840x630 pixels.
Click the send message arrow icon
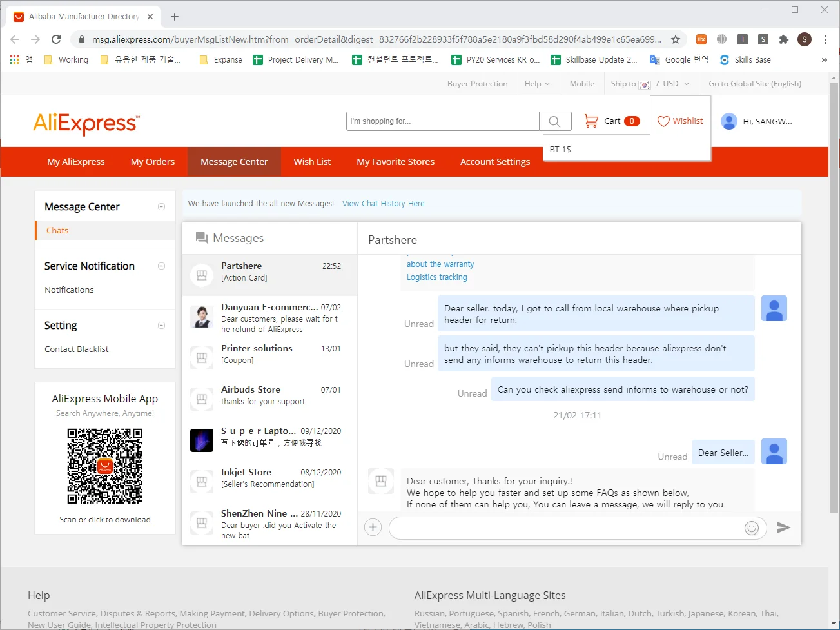click(784, 527)
